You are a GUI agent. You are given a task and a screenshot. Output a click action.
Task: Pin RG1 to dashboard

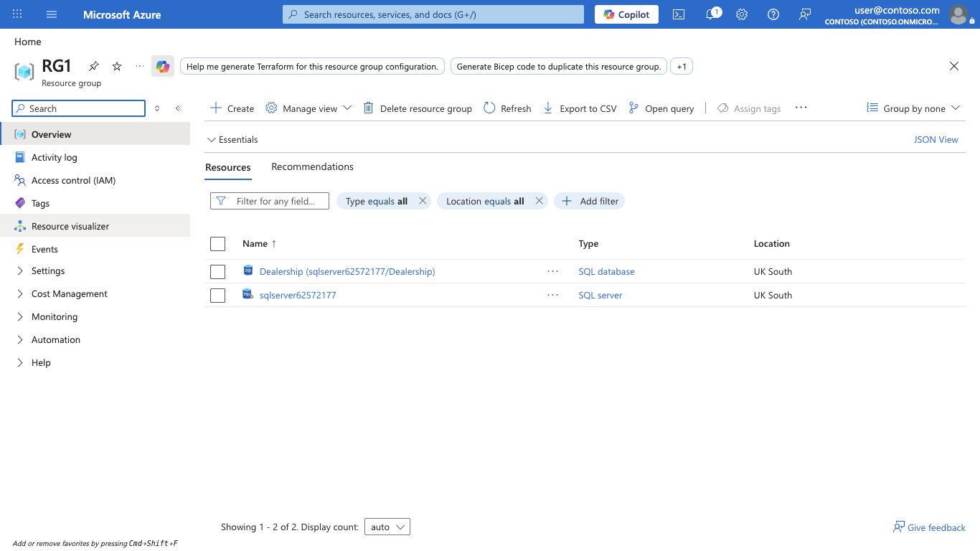(x=94, y=66)
